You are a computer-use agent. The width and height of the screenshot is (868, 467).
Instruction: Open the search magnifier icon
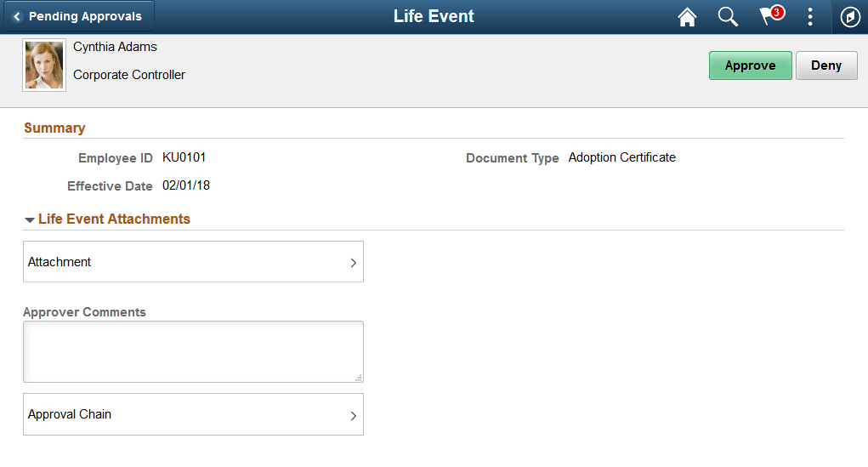[x=728, y=17]
